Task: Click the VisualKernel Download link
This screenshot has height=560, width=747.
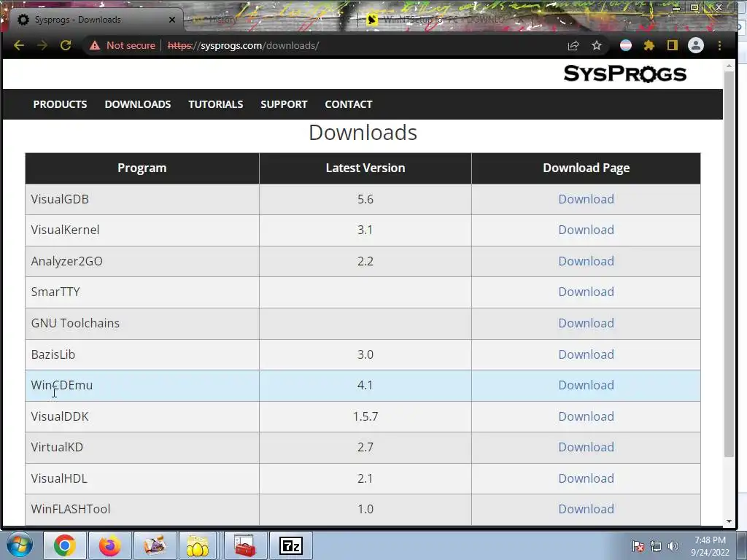Action: click(x=586, y=230)
